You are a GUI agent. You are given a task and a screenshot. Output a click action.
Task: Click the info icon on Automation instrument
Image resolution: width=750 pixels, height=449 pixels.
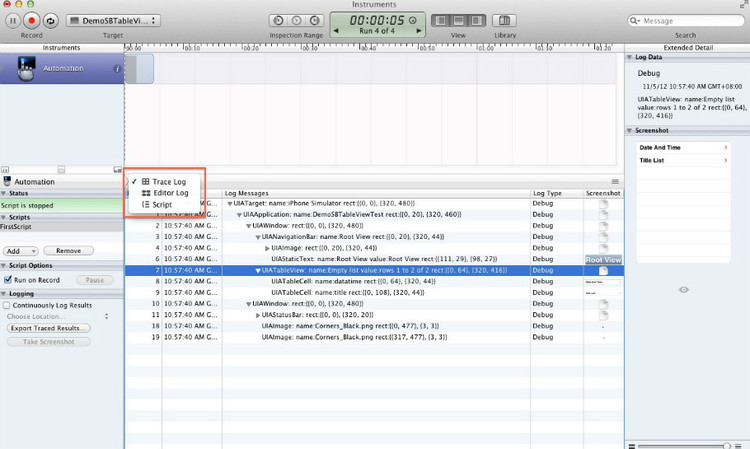pos(117,69)
